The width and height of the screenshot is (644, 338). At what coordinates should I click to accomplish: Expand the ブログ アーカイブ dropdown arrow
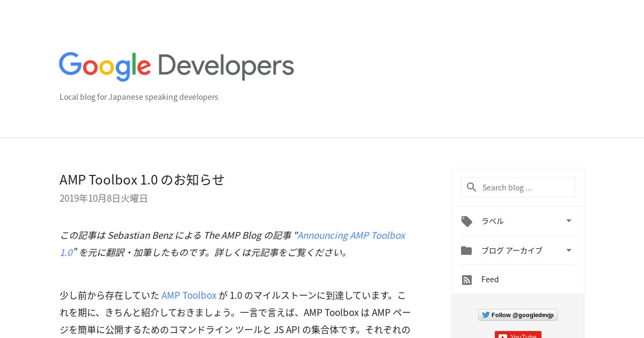569,250
